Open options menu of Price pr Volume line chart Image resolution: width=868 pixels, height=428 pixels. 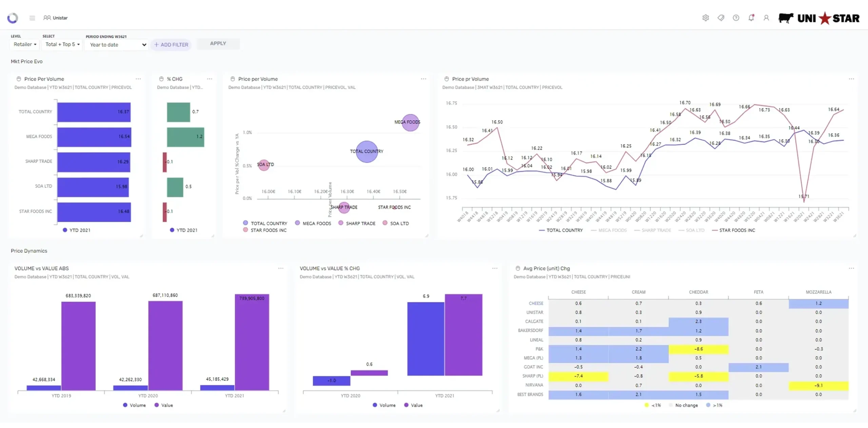(x=851, y=79)
